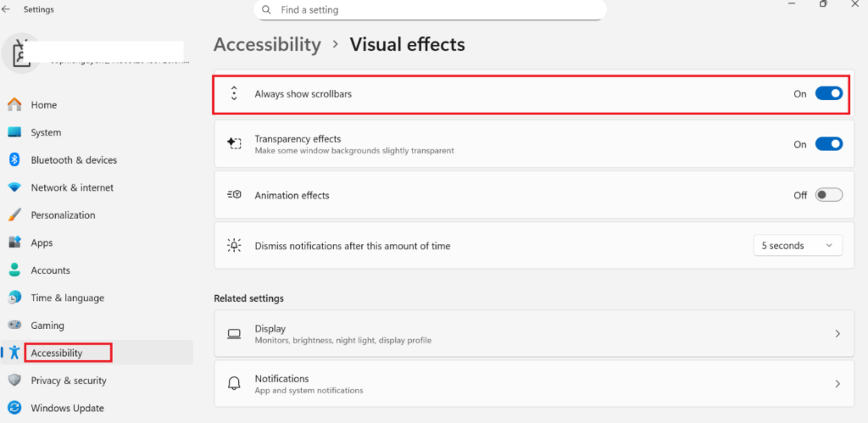Click the Personalization paintbrush icon
The image size is (868, 423).
tap(14, 215)
